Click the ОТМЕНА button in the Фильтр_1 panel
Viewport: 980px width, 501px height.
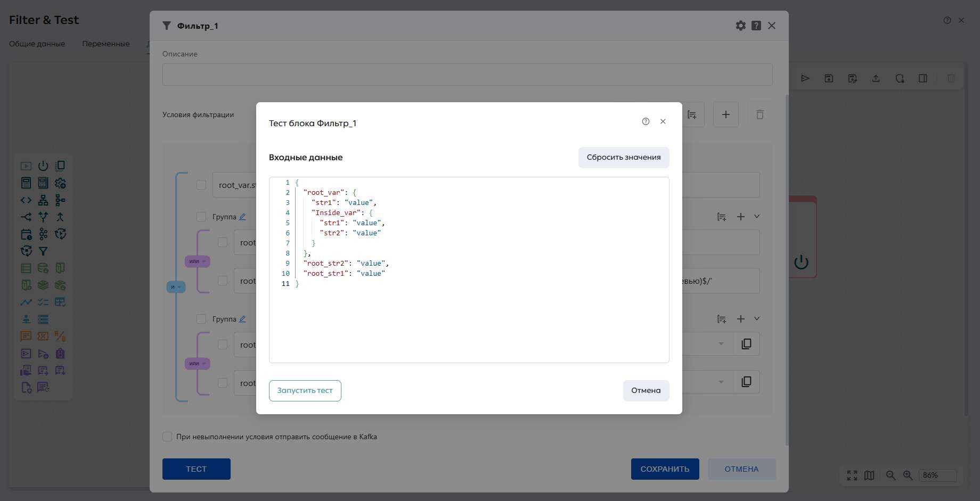pyautogui.click(x=742, y=469)
